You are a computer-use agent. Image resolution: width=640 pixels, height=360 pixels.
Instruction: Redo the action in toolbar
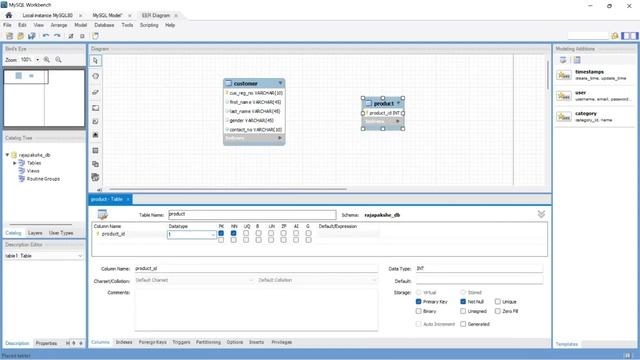57,36
